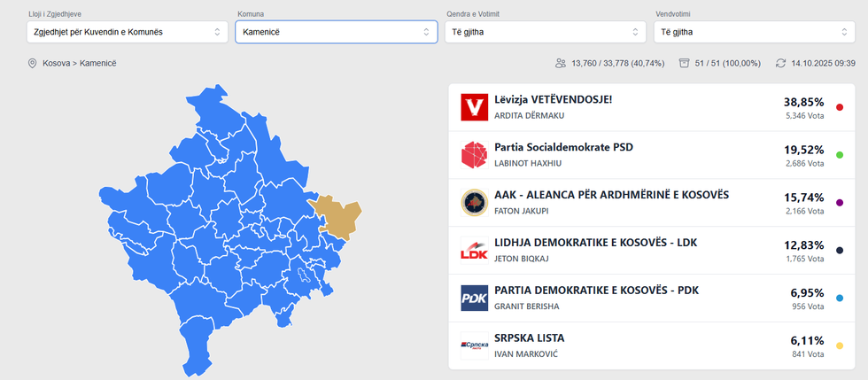Screen dimensions: 868x380
Task: Select the JETON BIQKAJ LDK result row
Action: pyautogui.click(x=620, y=251)
